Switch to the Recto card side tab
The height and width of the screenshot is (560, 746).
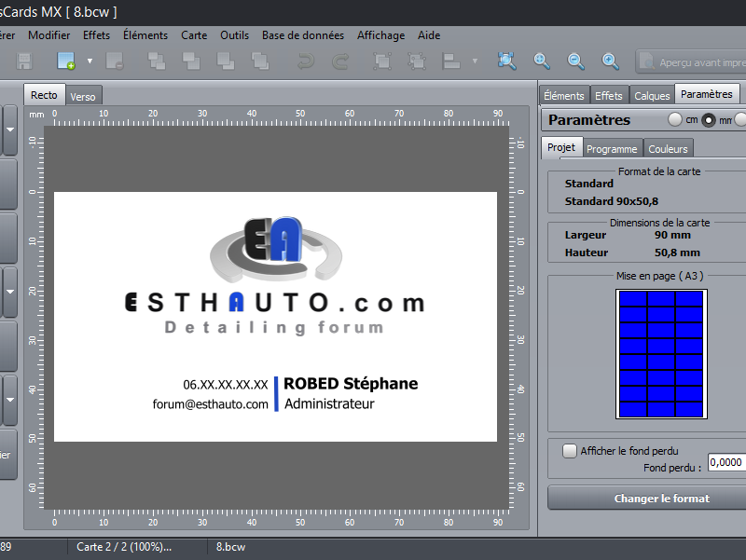coord(44,95)
